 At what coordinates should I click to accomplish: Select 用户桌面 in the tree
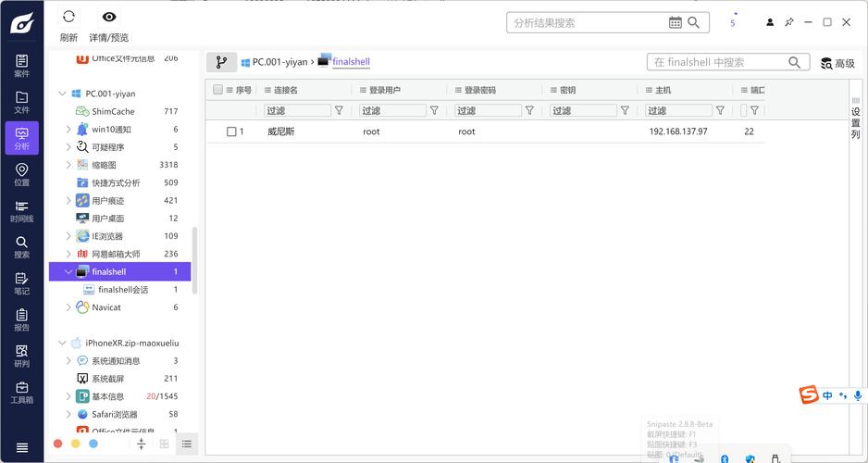[x=108, y=219]
